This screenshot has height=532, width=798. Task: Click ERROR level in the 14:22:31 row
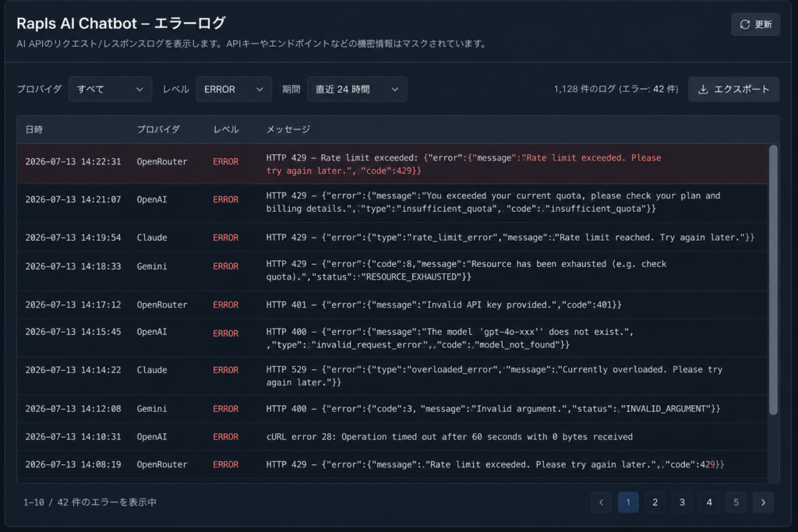tap(225, 162)
